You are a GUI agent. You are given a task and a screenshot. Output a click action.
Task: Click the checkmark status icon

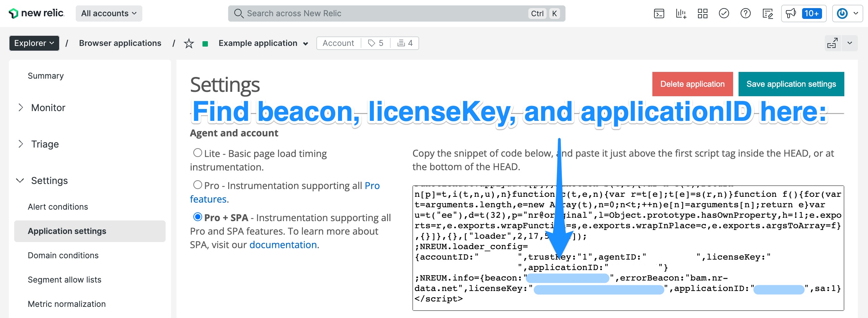[724, 14]
